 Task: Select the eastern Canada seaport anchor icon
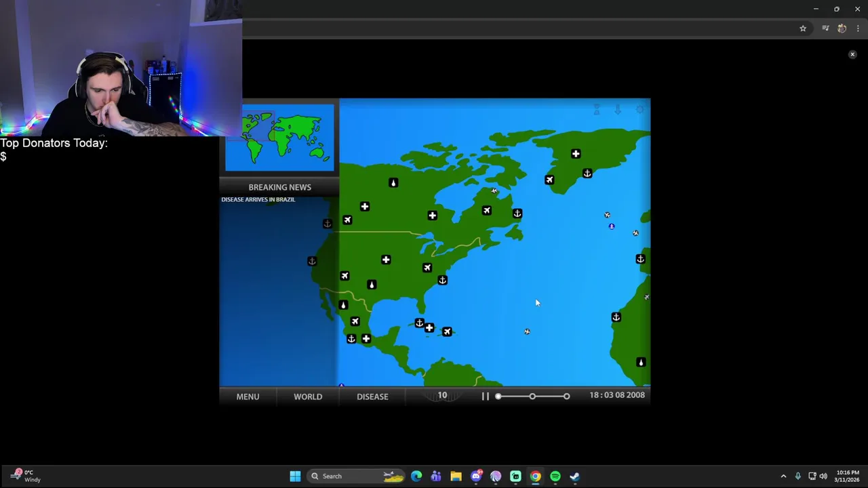click(517, 213)
